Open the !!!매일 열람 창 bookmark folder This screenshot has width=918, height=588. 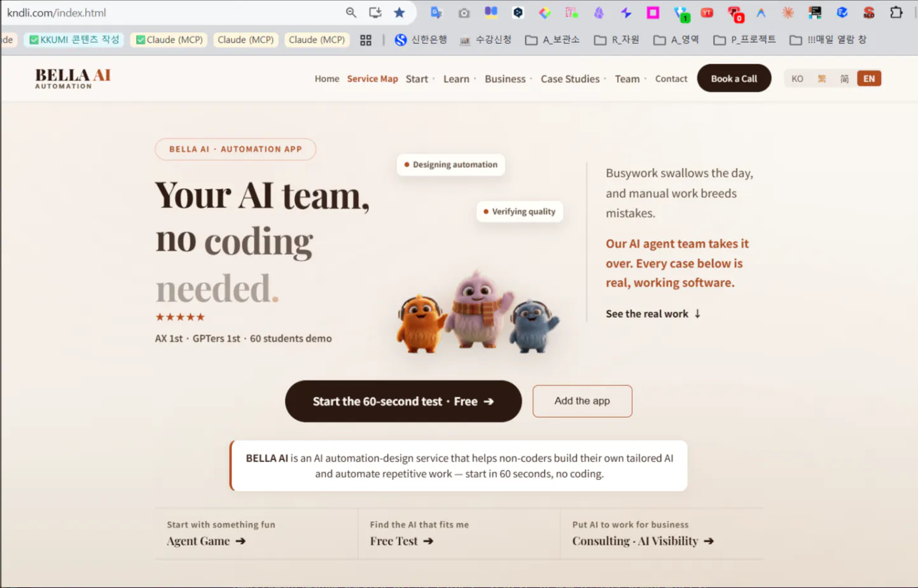[x=828, y=40]
